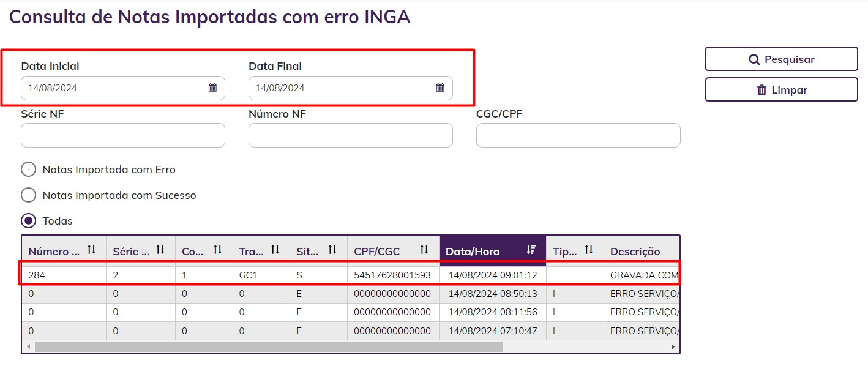Select Notas Importada com Sucesso option

[29, 195]
